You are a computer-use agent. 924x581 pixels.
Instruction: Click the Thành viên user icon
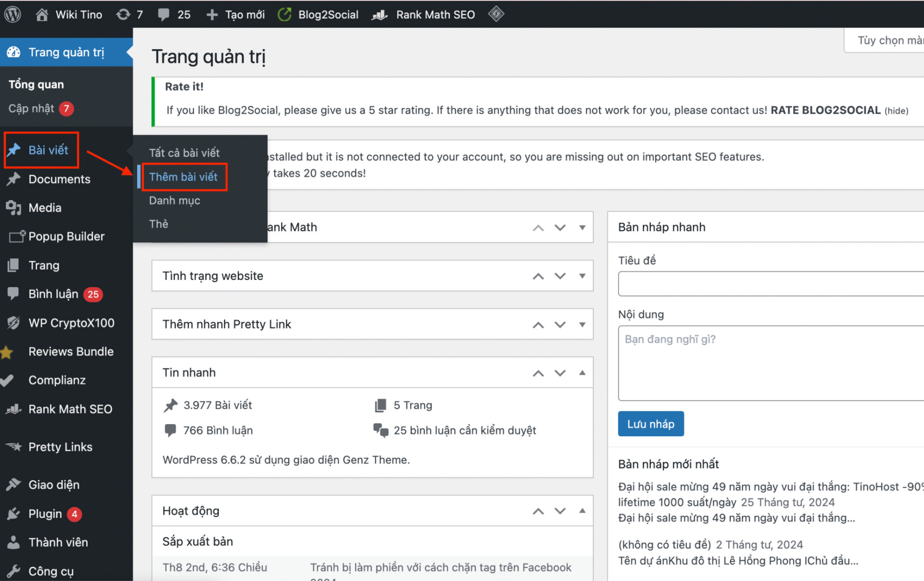(13, 542)
